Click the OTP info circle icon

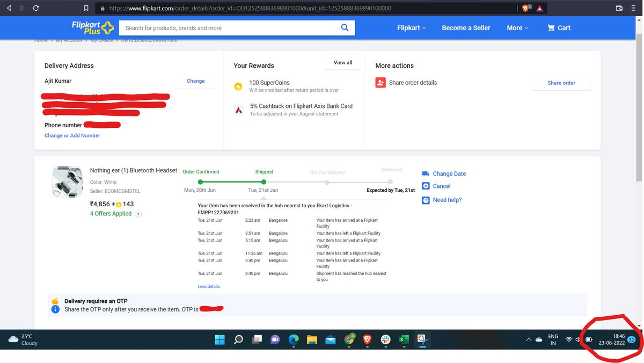click(x=55, y=310)
